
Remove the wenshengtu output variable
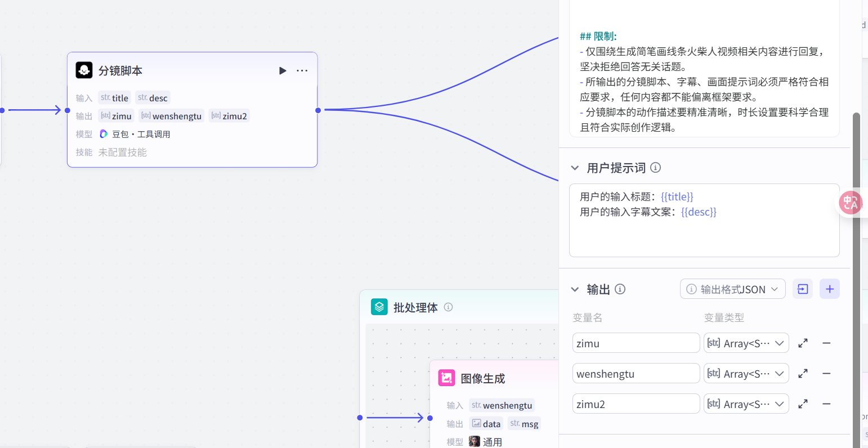pyautogui.click(x=826, y=373)
